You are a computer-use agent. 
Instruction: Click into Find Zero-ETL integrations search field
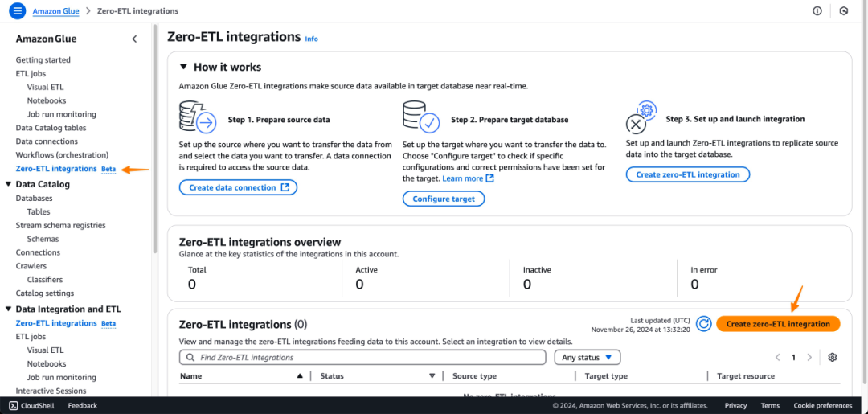[x=362, y=358]
